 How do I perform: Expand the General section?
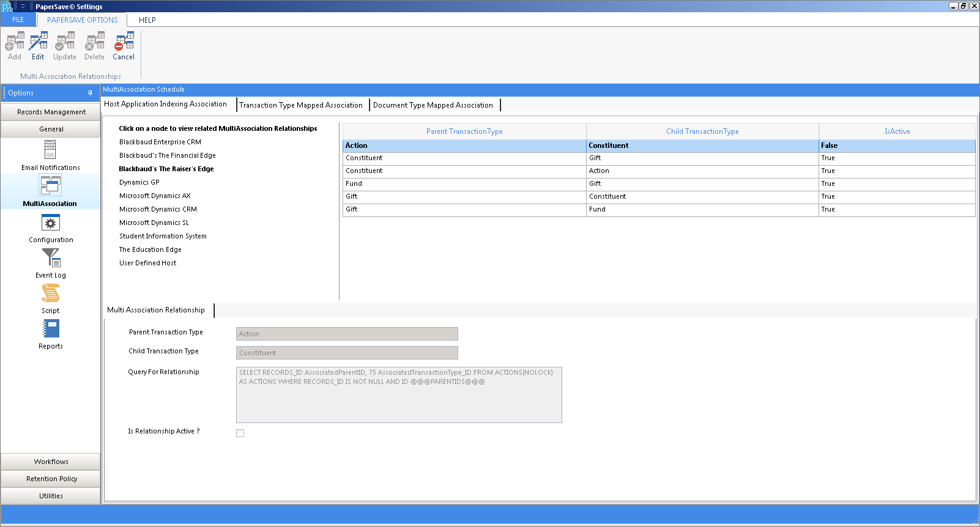pyautogui.click(x=51, y=129)
